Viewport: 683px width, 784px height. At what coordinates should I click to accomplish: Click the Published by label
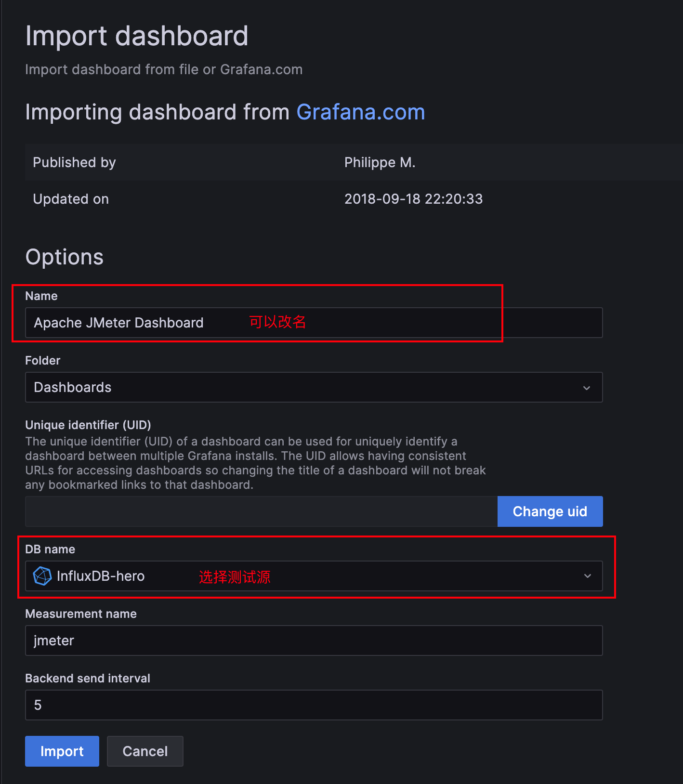(x=74, y=163)
